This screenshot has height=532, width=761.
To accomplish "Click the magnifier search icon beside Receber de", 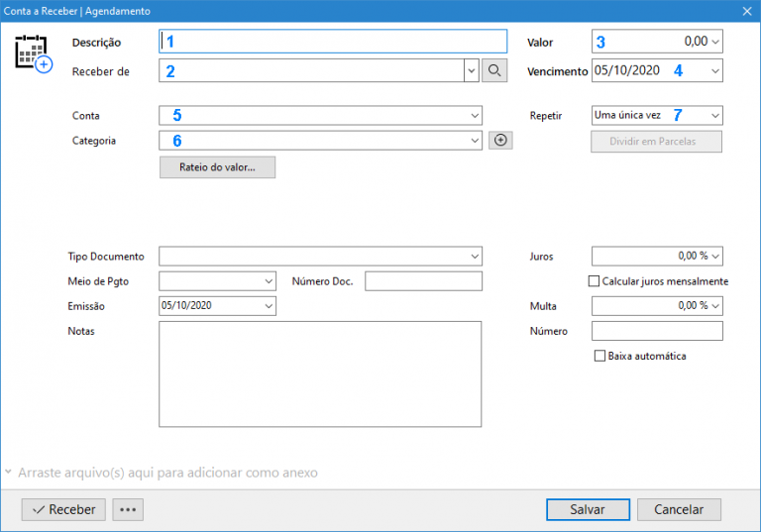I will pyautogui.click(x=494, y=70).
